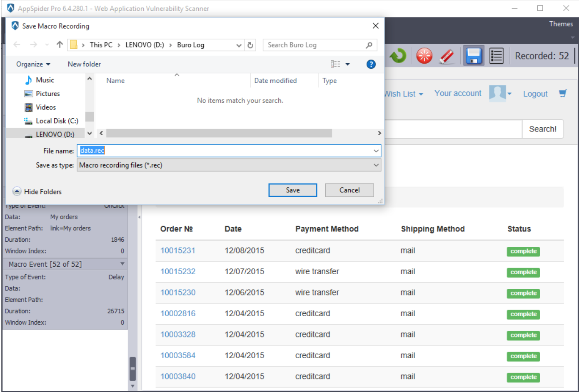Select Videos in the navigation pane
The image size is (579, 392).
pos(46,107)
